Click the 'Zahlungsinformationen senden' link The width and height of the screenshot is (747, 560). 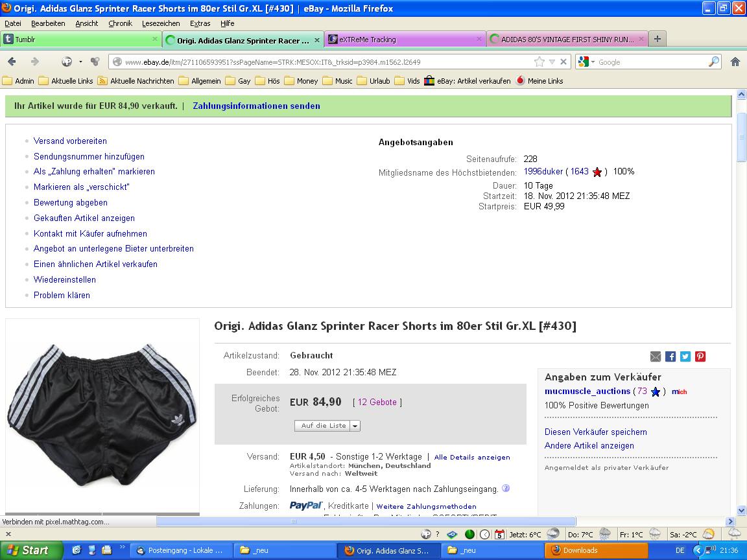(256, 106)
